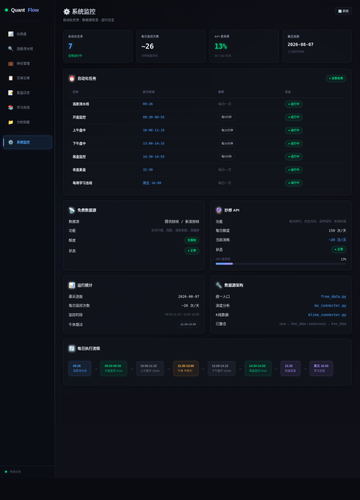Click the running badge in the 14:30-14:55 row
The image size is (360, 500).
click(x=294, y=156)
